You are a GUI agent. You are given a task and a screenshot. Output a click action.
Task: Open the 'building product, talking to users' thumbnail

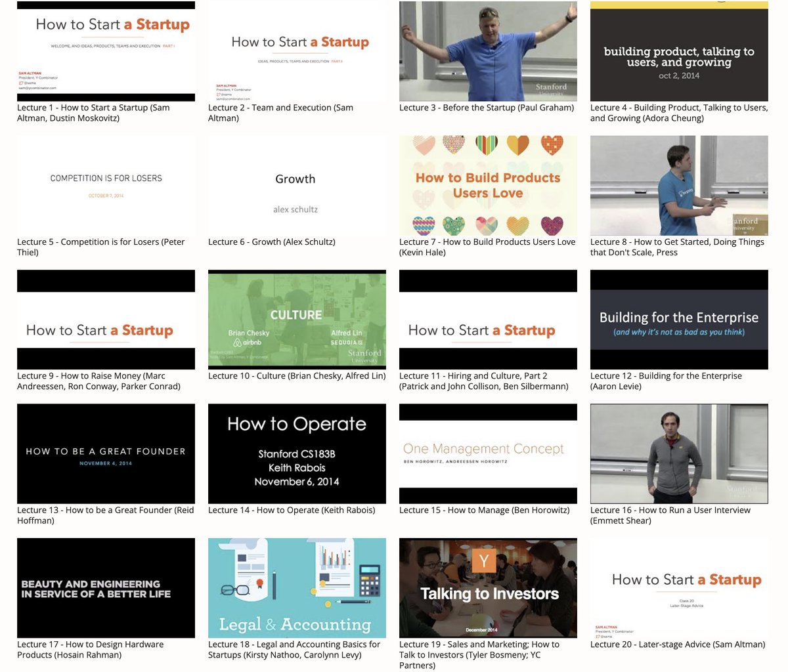(x=679, y=51)
